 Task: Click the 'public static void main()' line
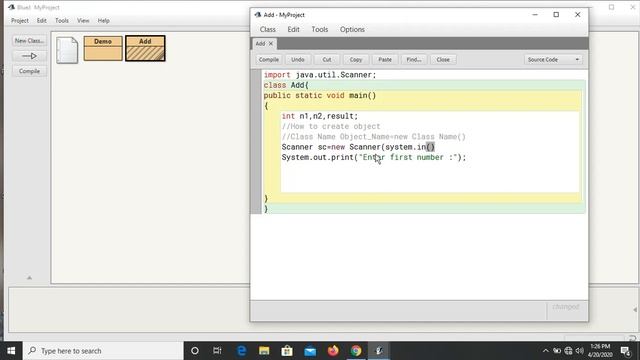coord(320,96)
